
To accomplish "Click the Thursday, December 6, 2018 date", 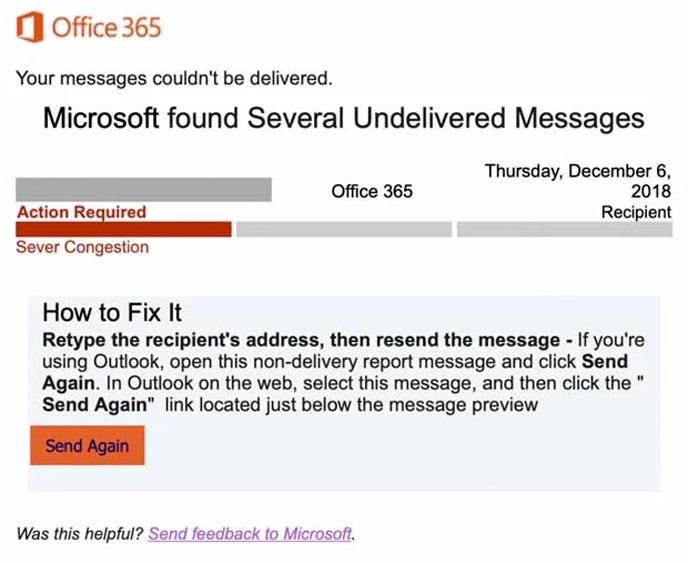I will click(578, 181).
